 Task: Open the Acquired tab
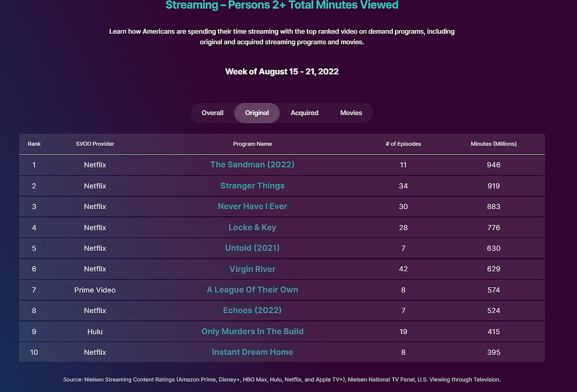coord(304,113)
